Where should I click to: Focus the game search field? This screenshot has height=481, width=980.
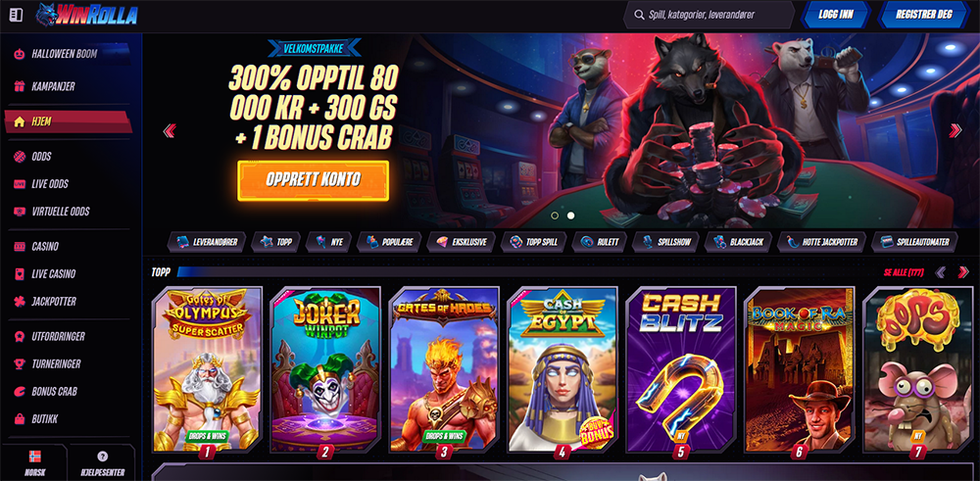(x=709, y=15)
